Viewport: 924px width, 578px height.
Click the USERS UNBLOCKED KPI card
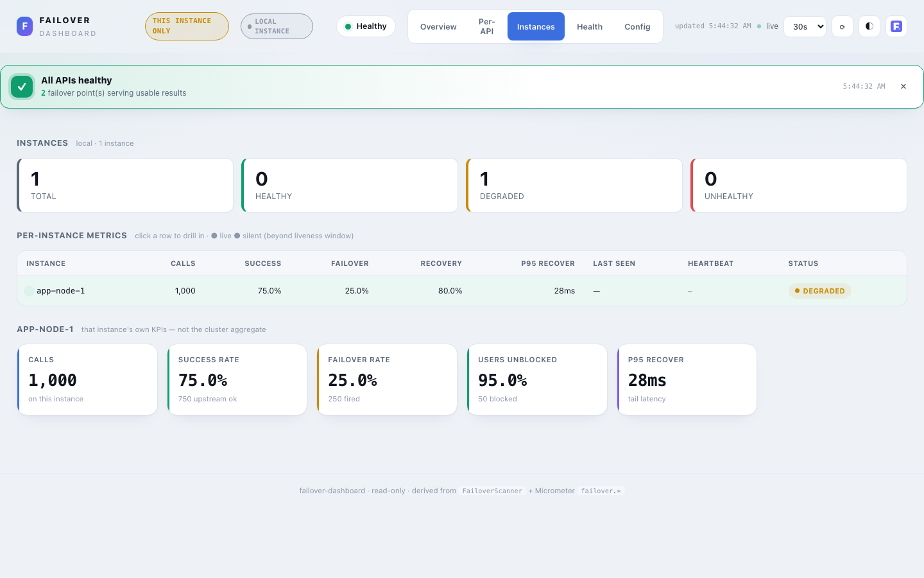pos(537,380)
